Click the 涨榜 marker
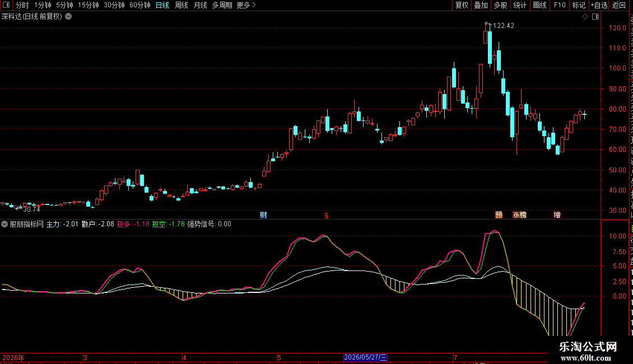 [x=519, y=214]
